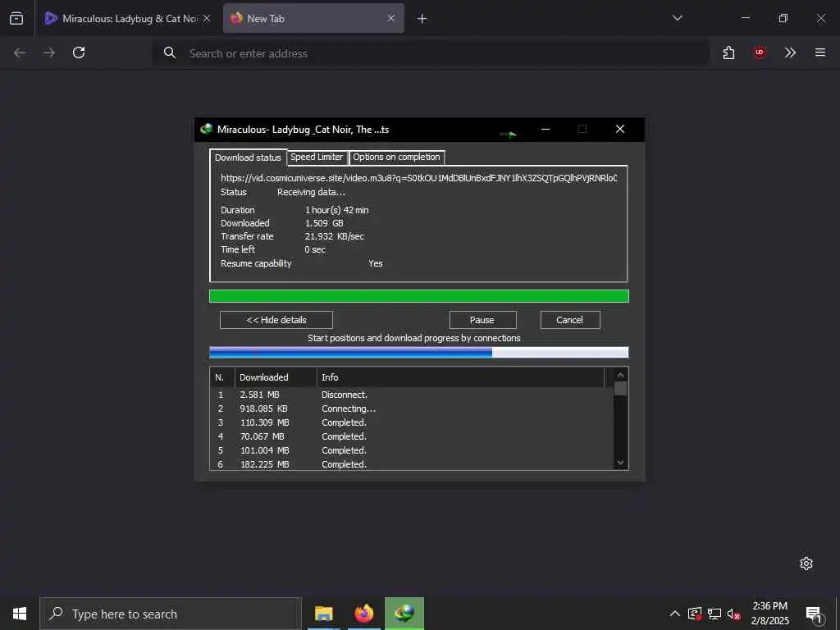Select connection 2 row showing Connecting

(412, 409)
